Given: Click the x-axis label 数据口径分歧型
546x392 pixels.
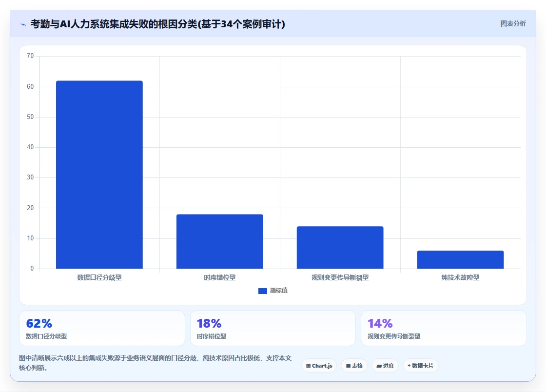Looking at the screenshot, I should pos(99,277).
